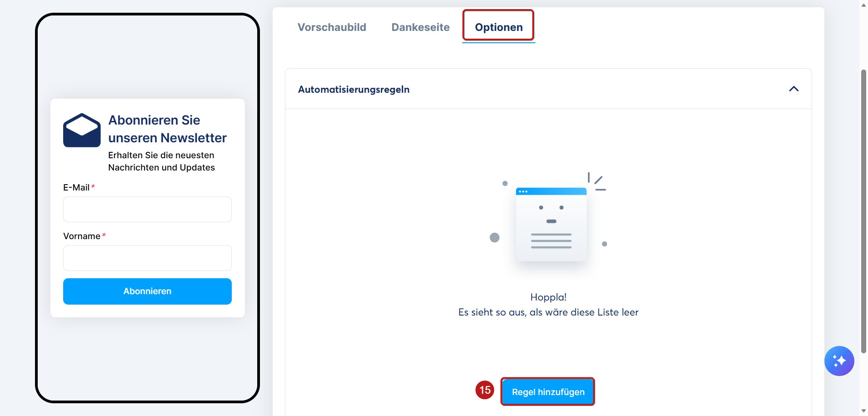Click the empty list illustration

(549, 219)
